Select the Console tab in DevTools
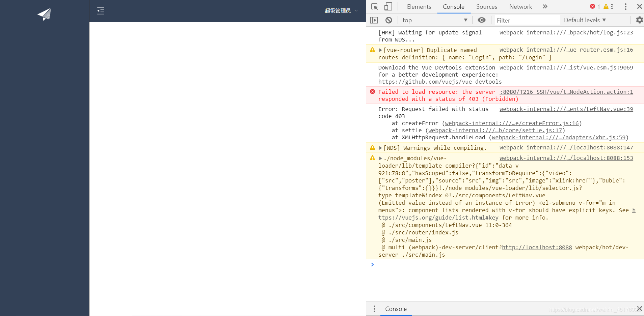644x316 pixels. (454, 7)
